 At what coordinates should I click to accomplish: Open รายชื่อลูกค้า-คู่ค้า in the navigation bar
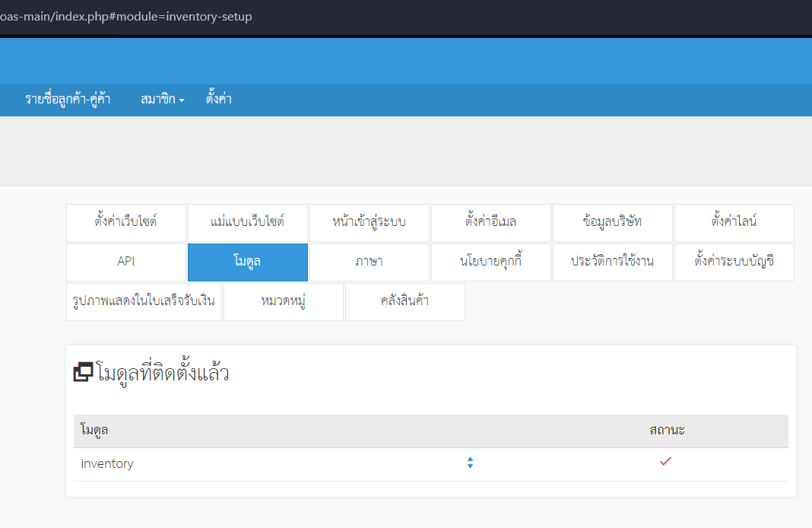[x=68, y=99]
